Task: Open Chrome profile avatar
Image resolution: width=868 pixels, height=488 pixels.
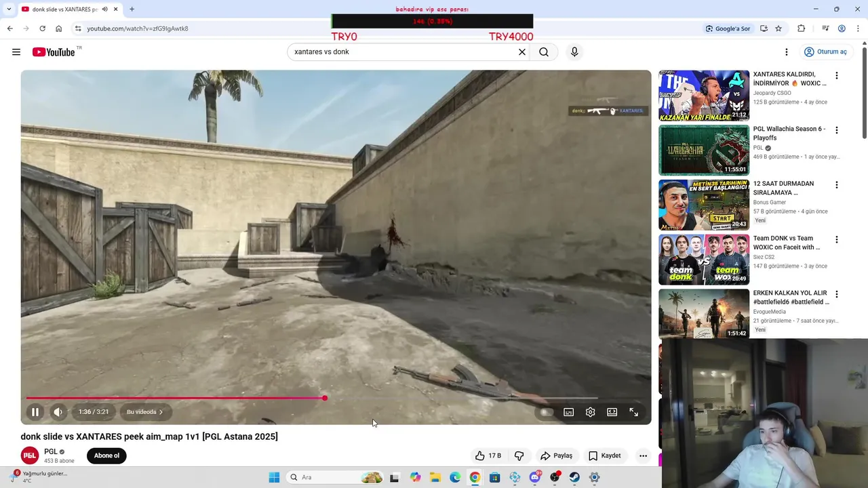Action: 842,28
